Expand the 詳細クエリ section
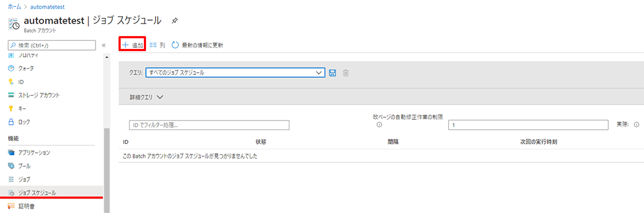This screenshot has height=213, width=644. (146, 97)
